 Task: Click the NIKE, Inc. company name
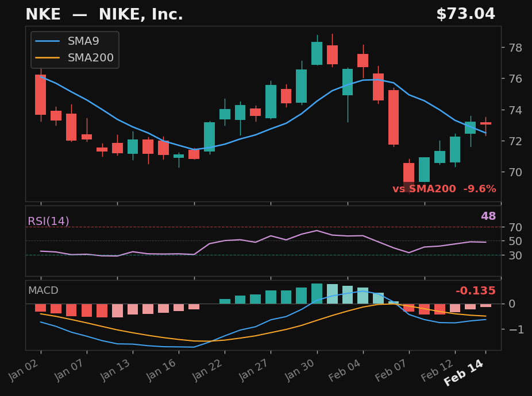click(x=141, y=14)
